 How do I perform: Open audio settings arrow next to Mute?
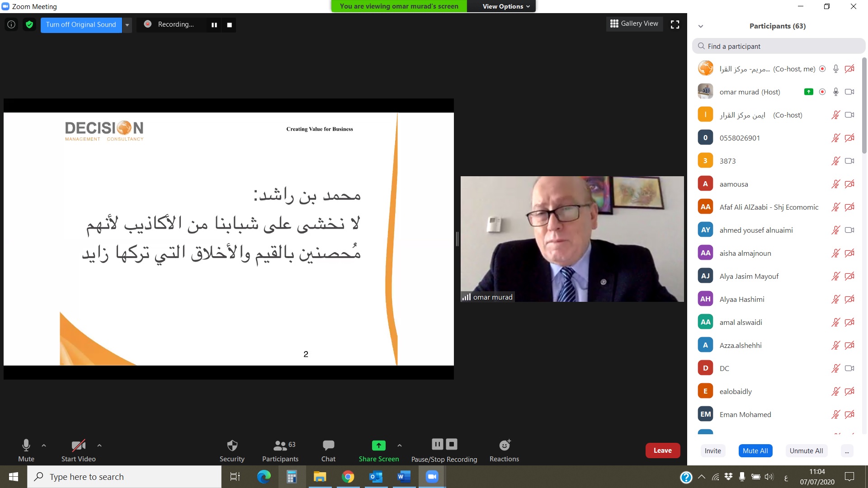point(44,446)
